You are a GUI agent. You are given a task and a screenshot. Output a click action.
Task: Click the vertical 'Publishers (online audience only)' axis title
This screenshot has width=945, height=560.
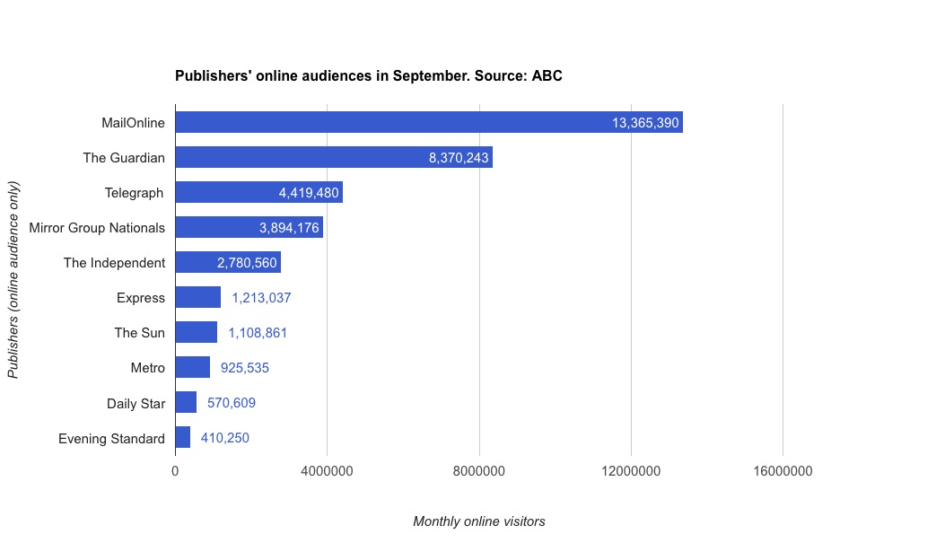coord(13,281)
